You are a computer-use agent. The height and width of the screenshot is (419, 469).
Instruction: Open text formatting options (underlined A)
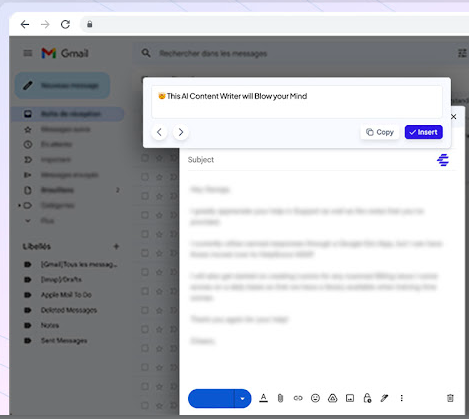(263, 398)
